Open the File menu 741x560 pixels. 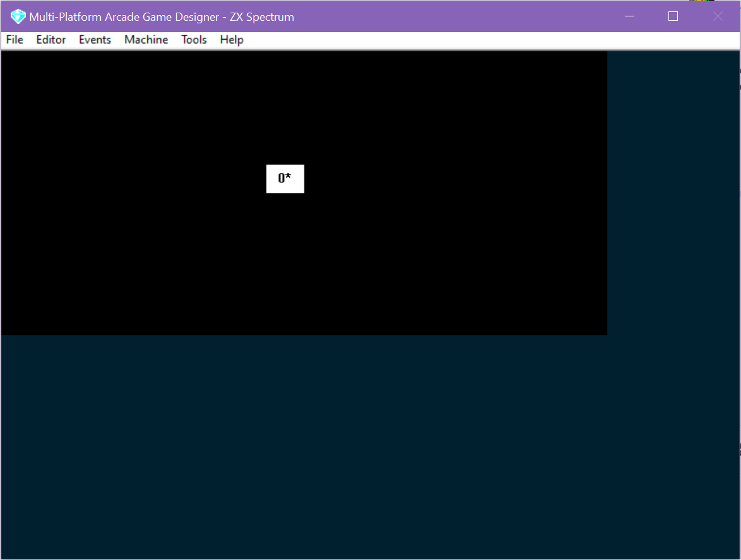(15, 40)
